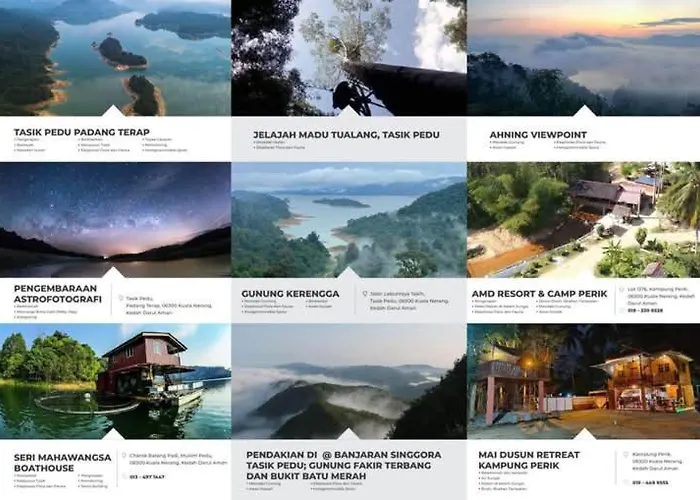Open the Gunung Kerengga lake view photo
The height and width of the screenshot is (500, 700).
pos(349,220)
